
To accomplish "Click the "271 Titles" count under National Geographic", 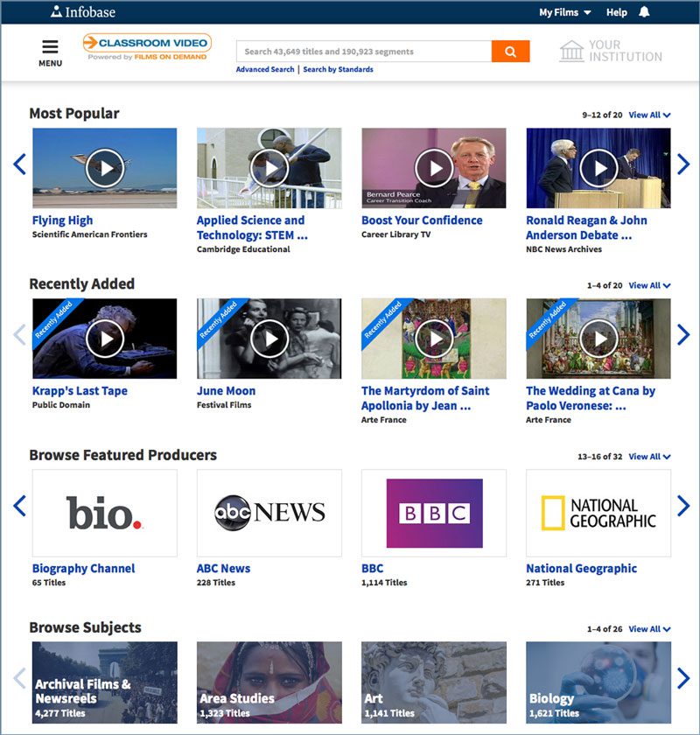I will 545,583.
